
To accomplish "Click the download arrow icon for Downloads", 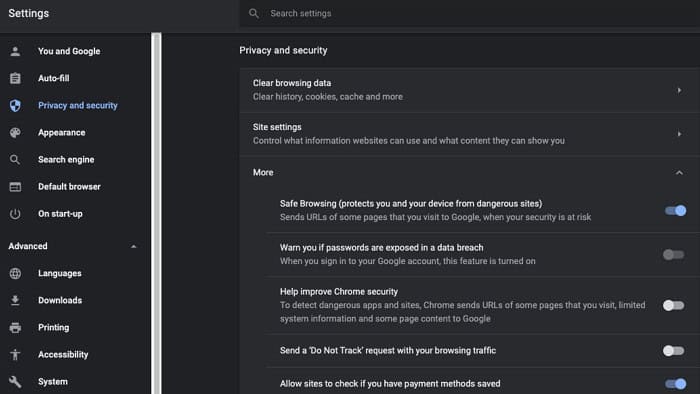I will (15, 300).
